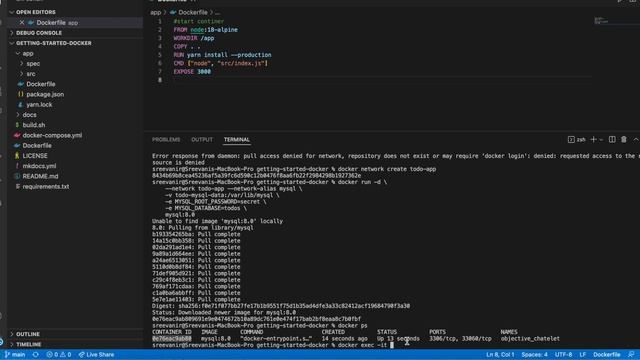Click the package.json braces icon
Screen dimensions: 640x360
tap(21, 94)
